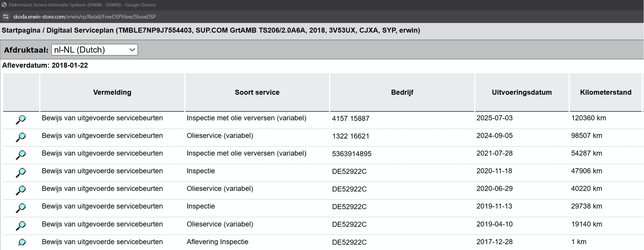Viewport: 644px width, 250px height.
Task: Click 'DE52922C' in the 2019-11-13 row
Action: coord(349,207)
